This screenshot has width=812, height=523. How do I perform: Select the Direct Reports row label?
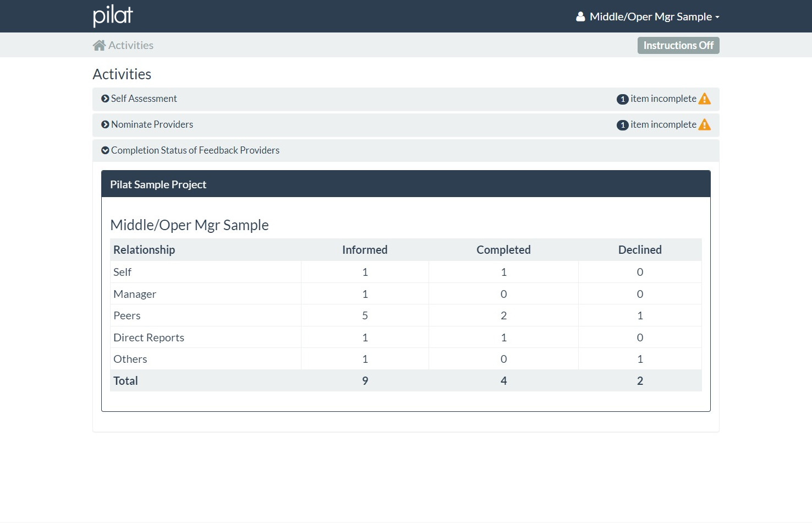149,337
